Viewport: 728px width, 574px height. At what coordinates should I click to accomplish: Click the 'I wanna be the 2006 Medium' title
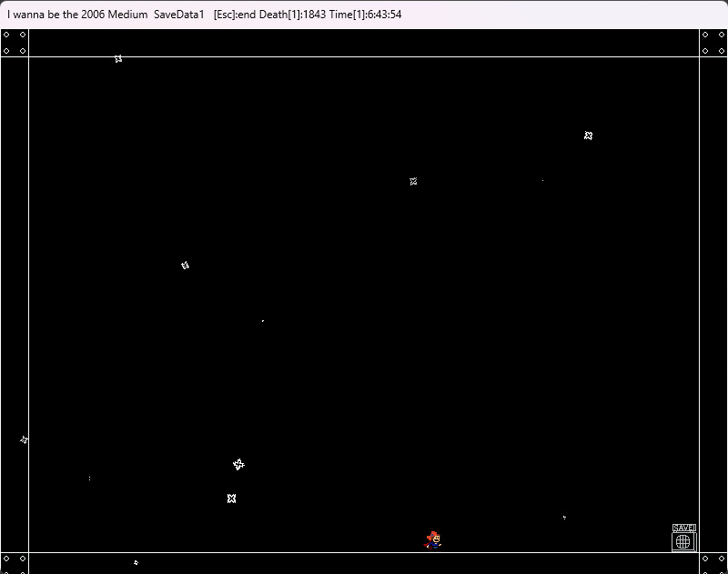click(x=77, y=15)
